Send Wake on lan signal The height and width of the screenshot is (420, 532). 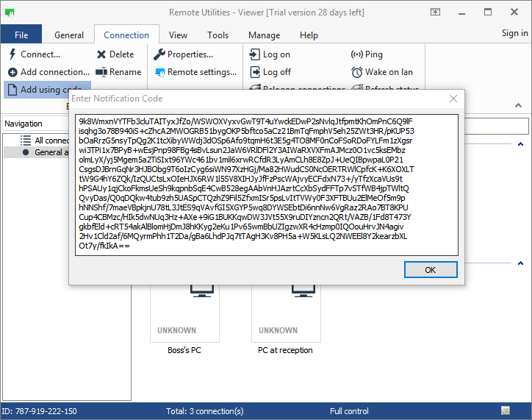[x=356, y=72]
